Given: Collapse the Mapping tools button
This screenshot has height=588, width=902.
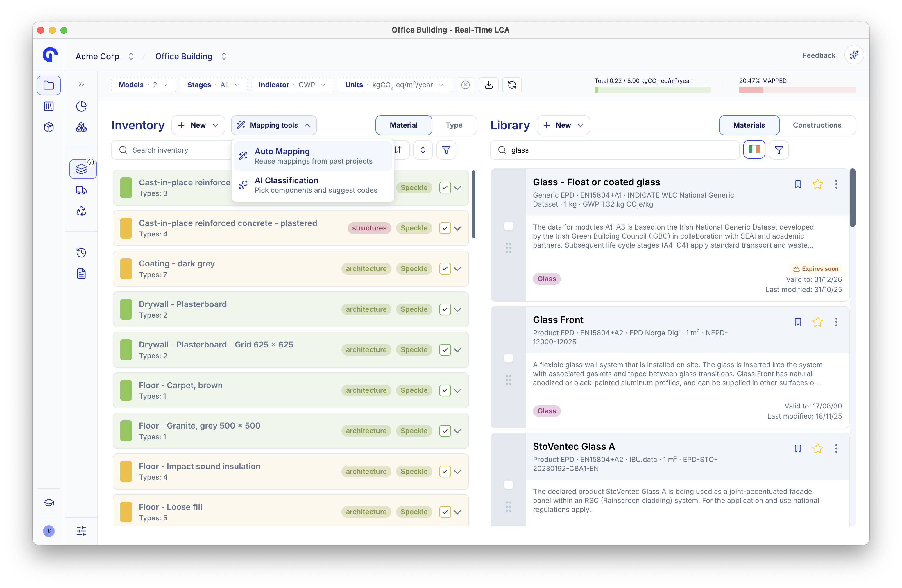Looking at the screenshot, I should pyautogui.click(x=274, y=125).
